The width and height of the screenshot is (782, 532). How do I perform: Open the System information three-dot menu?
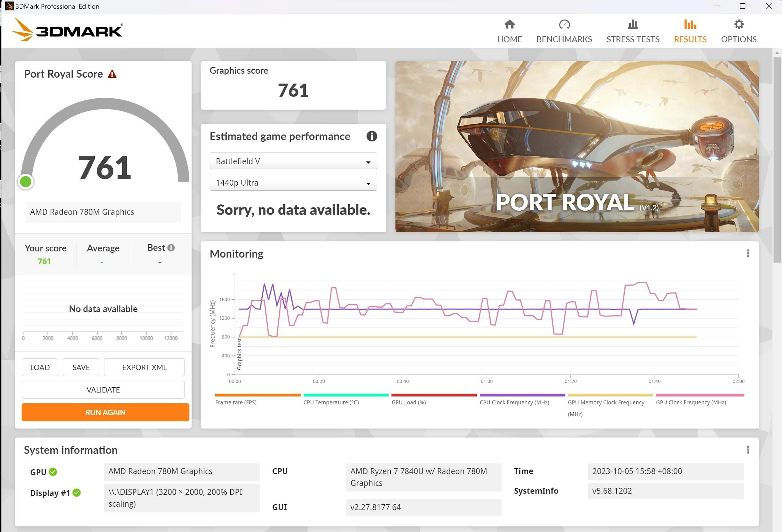pyautogui.click(x=748, y=450)
